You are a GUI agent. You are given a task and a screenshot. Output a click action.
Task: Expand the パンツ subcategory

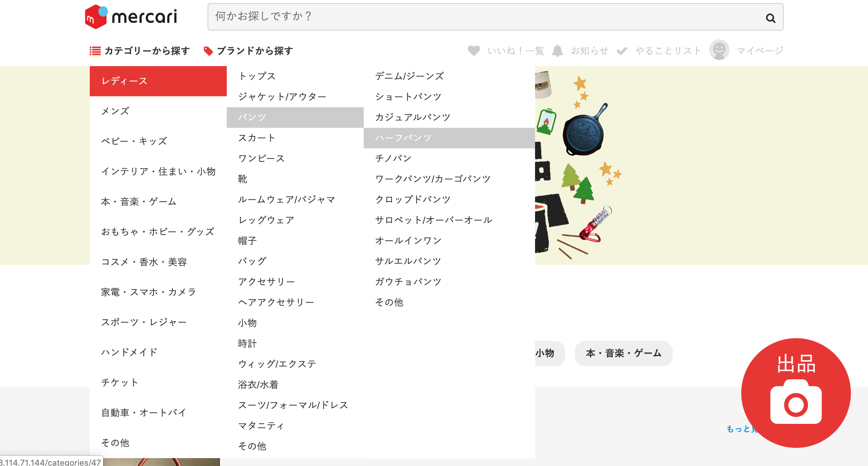pos(252,117)
